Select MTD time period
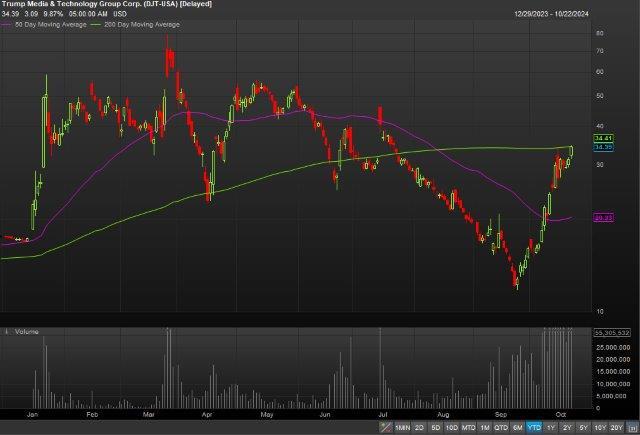The height and width of the screenshot is (435, 640). coord(469,427)
